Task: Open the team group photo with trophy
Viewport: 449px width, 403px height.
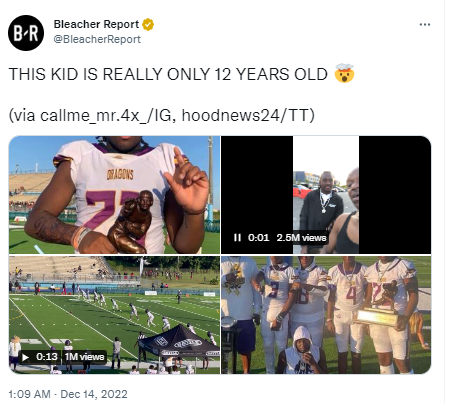Action: pyautogui.click(x=326, y=315)
